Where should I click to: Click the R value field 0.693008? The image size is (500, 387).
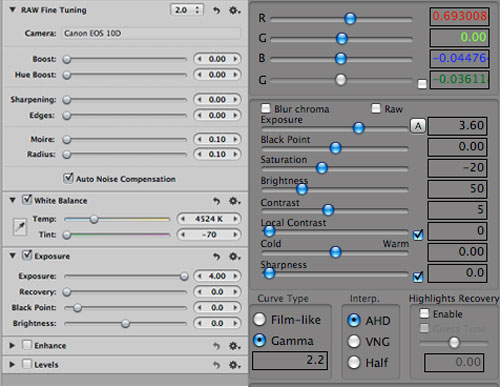pos(460,16)
